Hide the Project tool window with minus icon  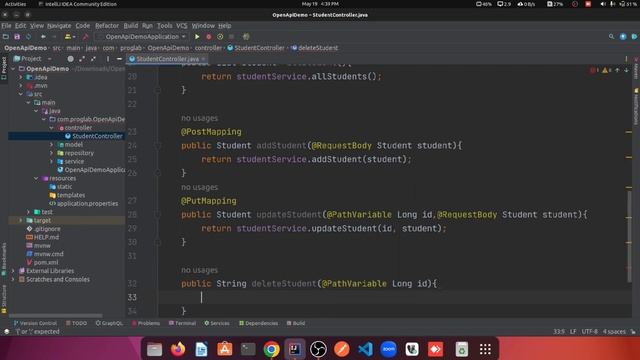tap(119, 59)
